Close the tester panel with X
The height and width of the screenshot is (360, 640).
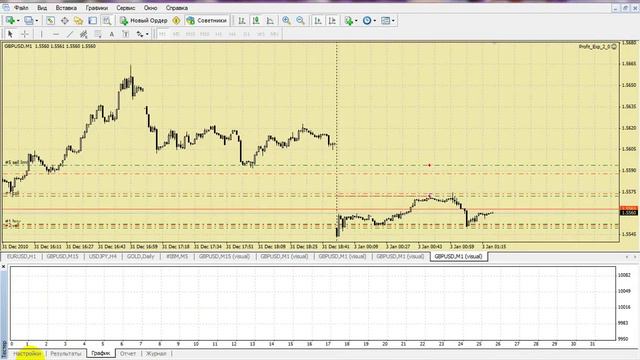(4, 267)
